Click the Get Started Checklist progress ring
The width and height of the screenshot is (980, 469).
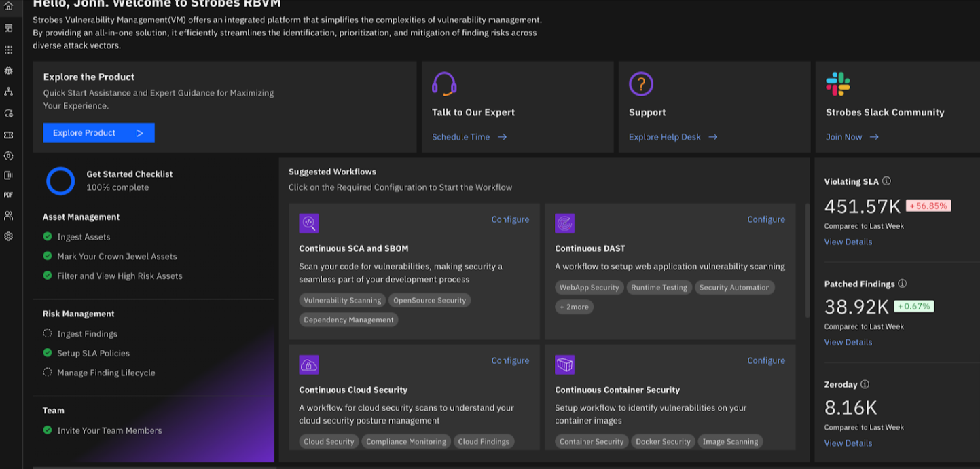coord(60,181)
